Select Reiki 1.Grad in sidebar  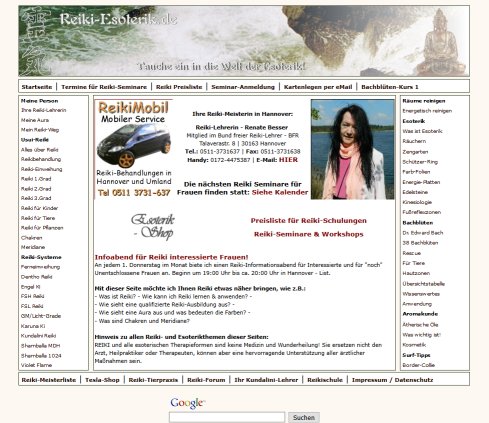click(36, 179)
